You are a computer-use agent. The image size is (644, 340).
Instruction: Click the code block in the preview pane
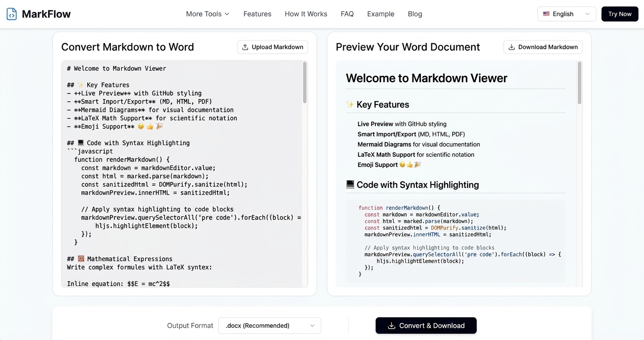pos(456,241)
